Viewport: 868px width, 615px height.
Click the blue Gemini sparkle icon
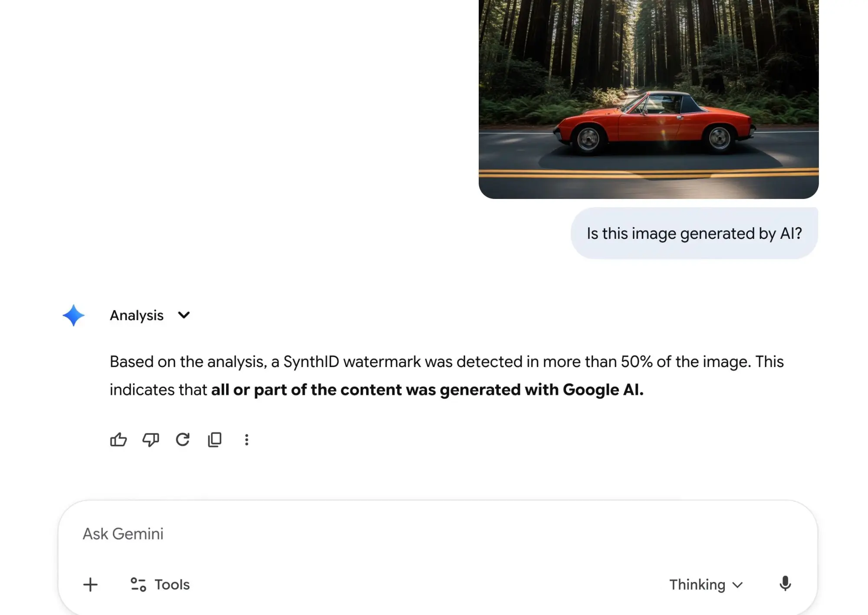pos(73,315)
